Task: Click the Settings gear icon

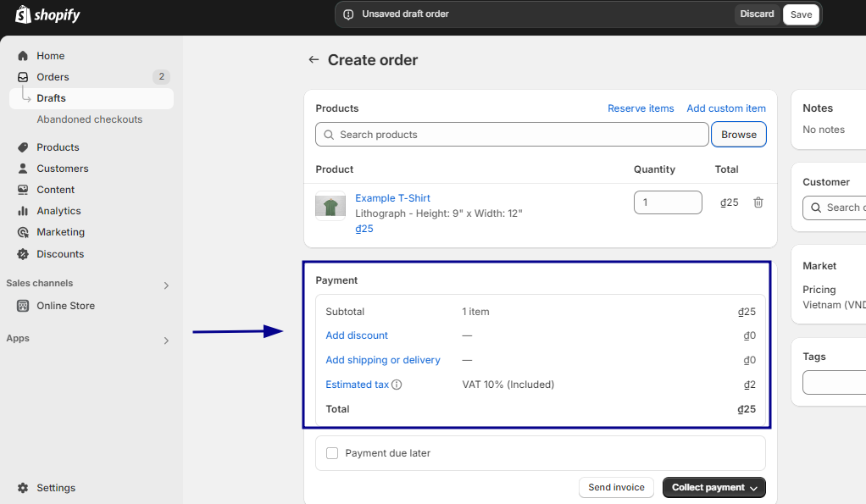Action: coord(23,488)
